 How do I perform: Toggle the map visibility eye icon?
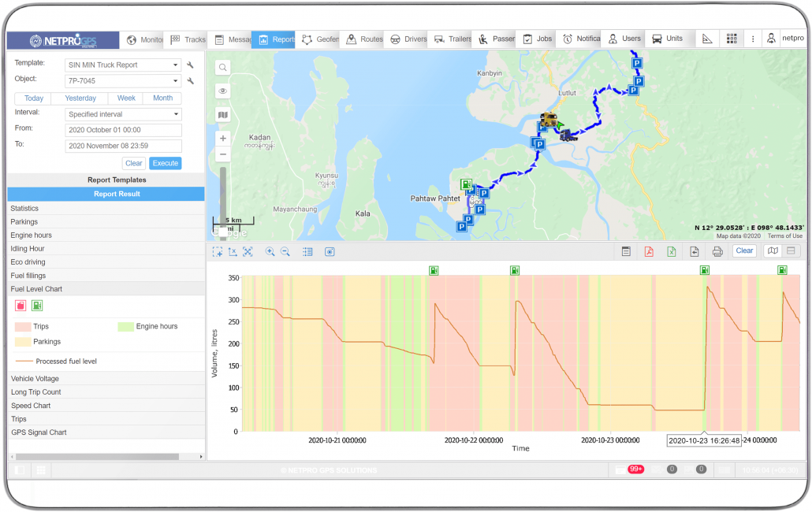pyautogui.click(x=223, y=91)
